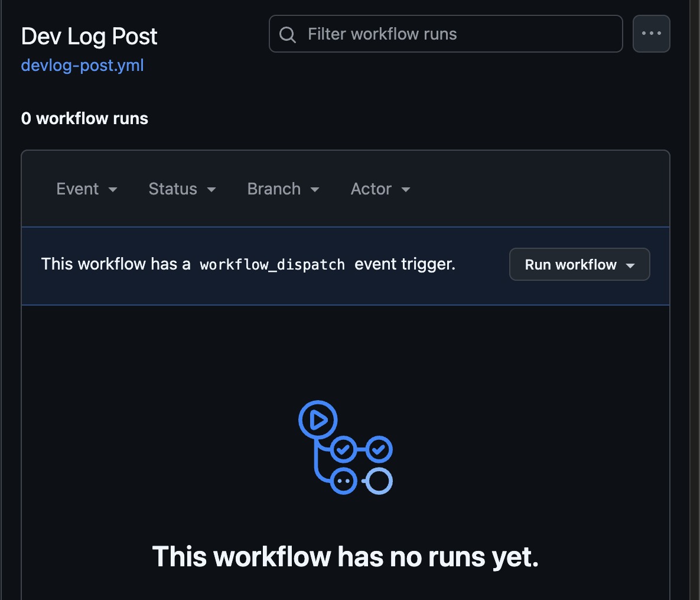Focus the Filter workflow runs field
Screen dimensions: 700x600
tap(445, 34)
